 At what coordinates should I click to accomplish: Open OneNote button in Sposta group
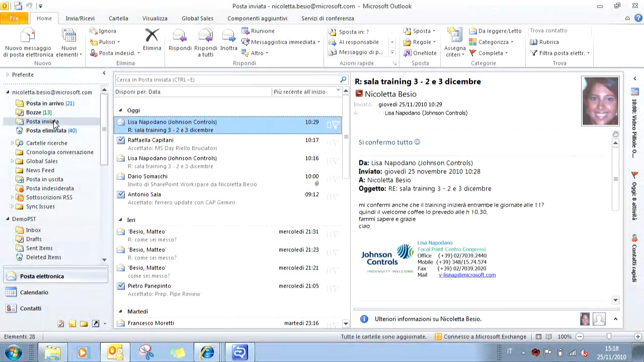click(420, 53)
